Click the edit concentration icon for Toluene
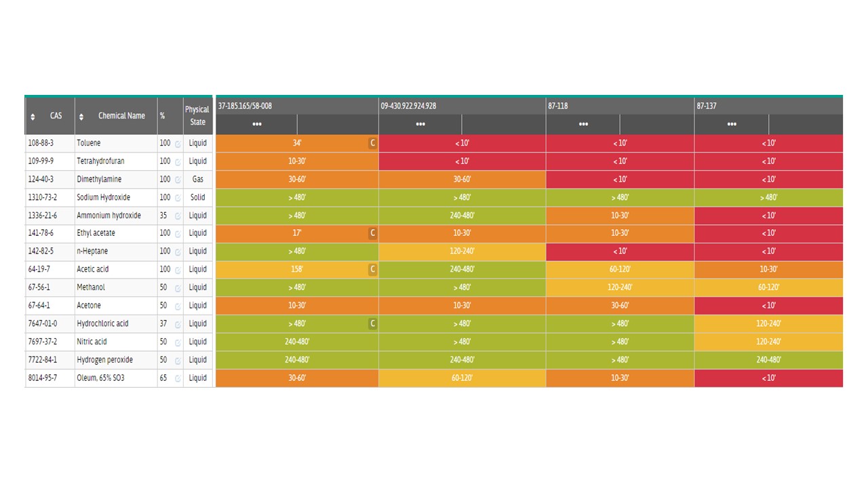The image size is (868, 488). coord(178,144)
